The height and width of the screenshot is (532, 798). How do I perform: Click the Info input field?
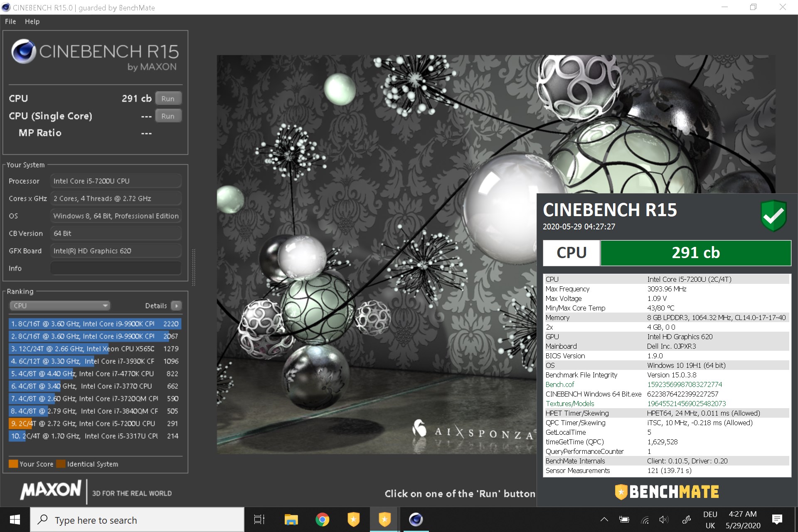pyautogui.click(x=116, y=268)
